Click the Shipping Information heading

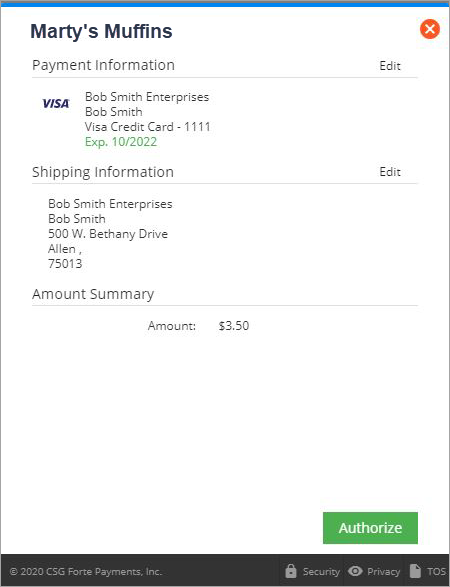pos(103,172)
